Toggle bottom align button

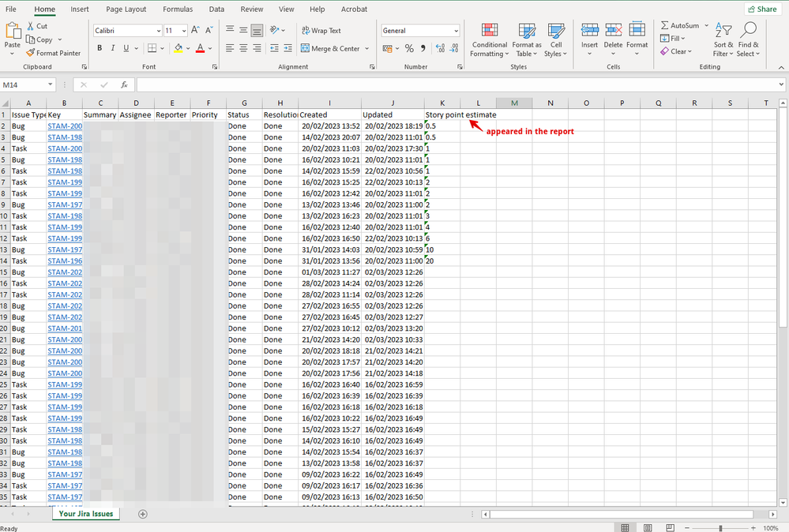click(x=257, y=30)
